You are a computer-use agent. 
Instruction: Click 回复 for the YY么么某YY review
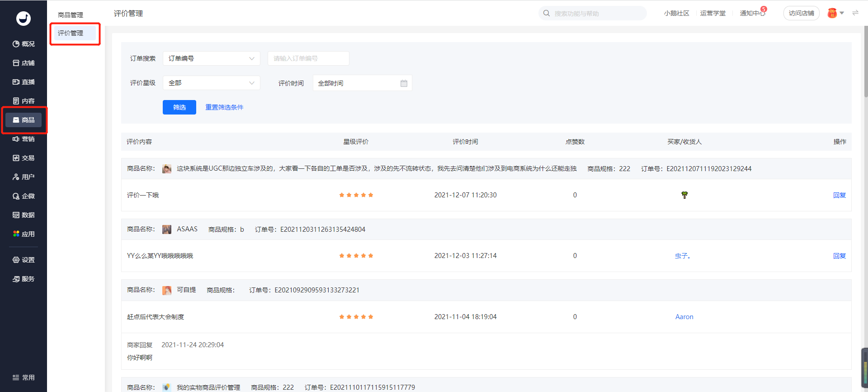840,256
